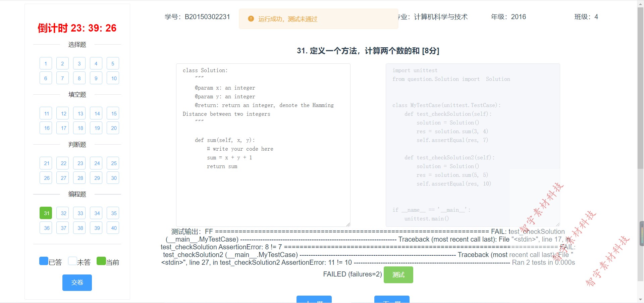Open question 40
The image size is (644, 303).
click(x=113, y=228)
